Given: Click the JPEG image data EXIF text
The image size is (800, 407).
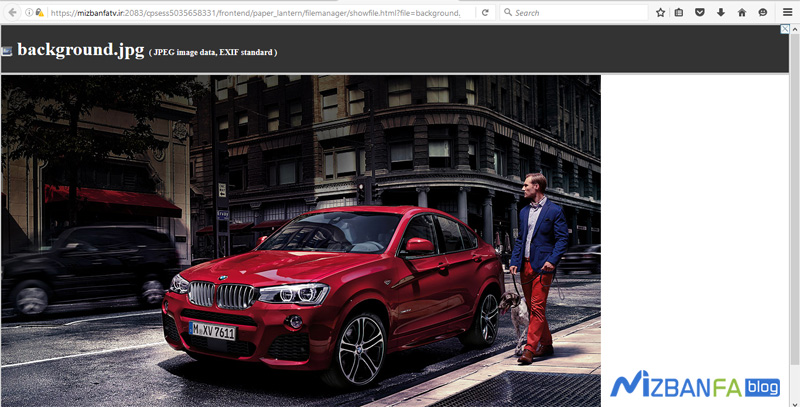Looking at the screenshot, I should [213, 52].
